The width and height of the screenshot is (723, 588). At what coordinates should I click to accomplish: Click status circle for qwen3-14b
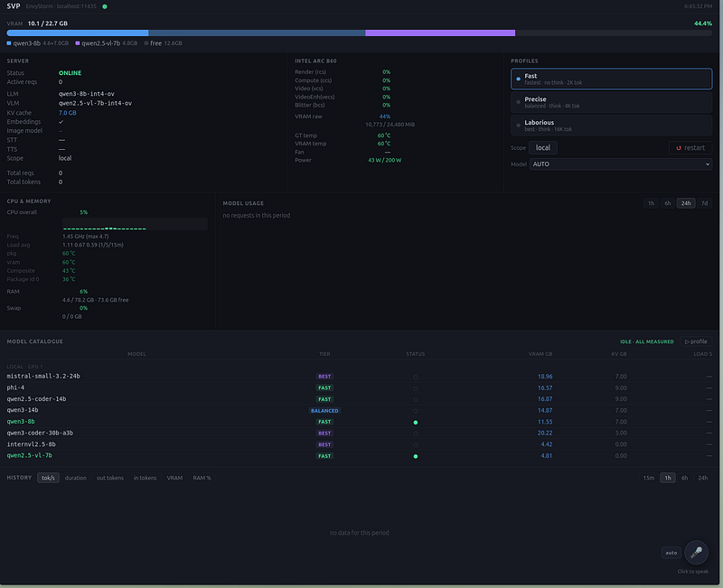(x=416, y=411)
